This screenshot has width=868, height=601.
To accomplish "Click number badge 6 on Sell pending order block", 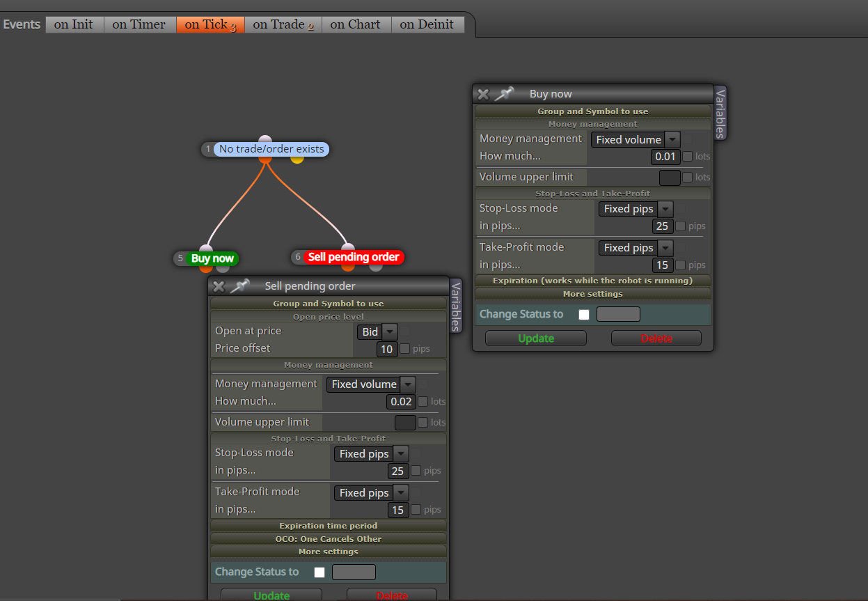I will click(298, 257).
